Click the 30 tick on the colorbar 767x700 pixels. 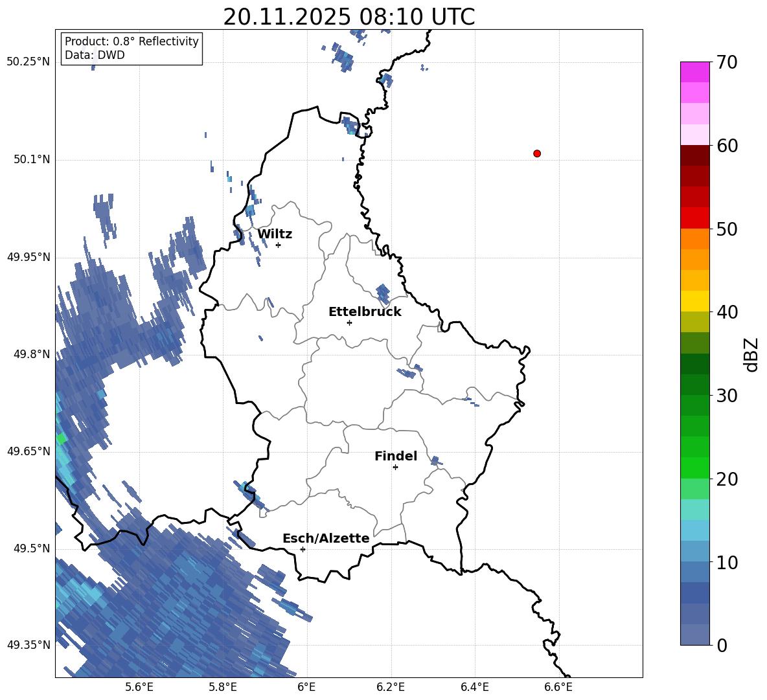(x=727, y=396)
